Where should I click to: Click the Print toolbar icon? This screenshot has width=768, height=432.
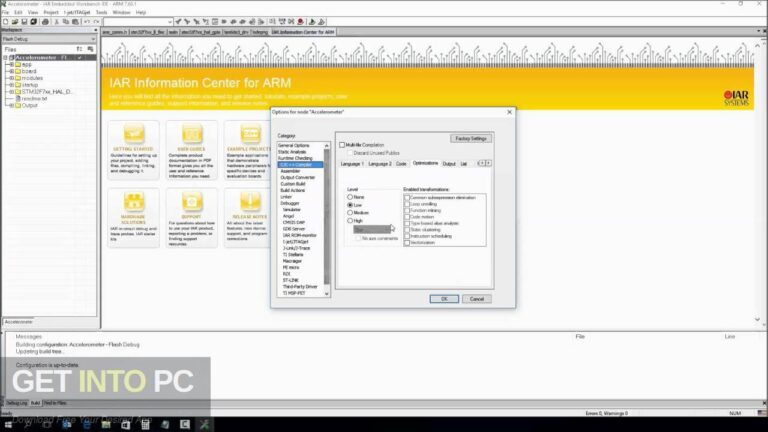(46, 22)
